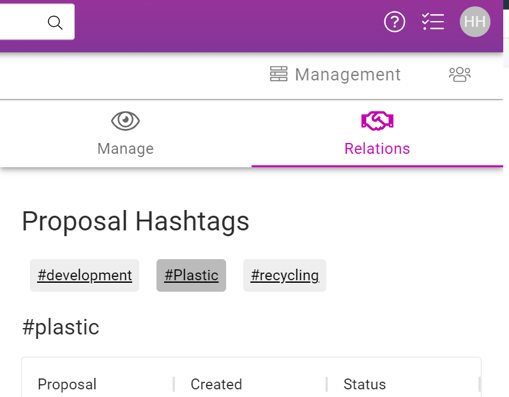
Task: Open the group members icon tab
Action: pyautogui.click(x=460, y=74)
